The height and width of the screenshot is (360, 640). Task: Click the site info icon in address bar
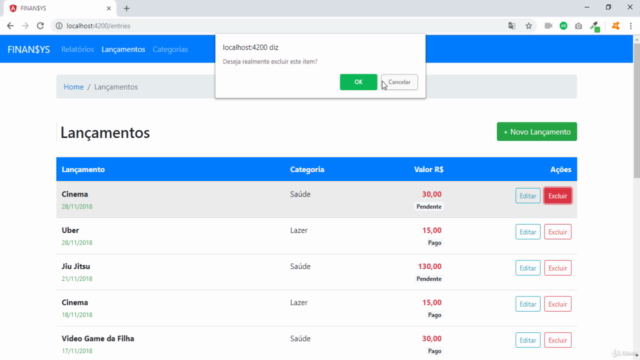[x=59, y=26]
